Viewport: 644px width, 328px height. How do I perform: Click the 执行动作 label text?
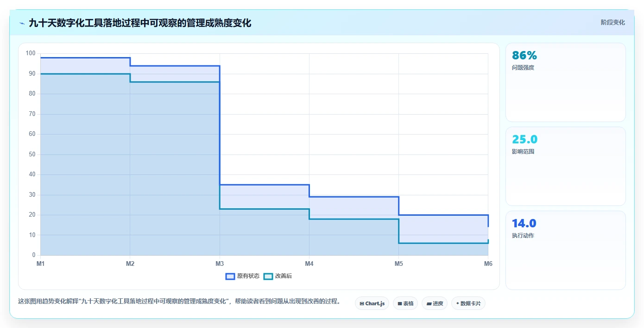[523, 236]
